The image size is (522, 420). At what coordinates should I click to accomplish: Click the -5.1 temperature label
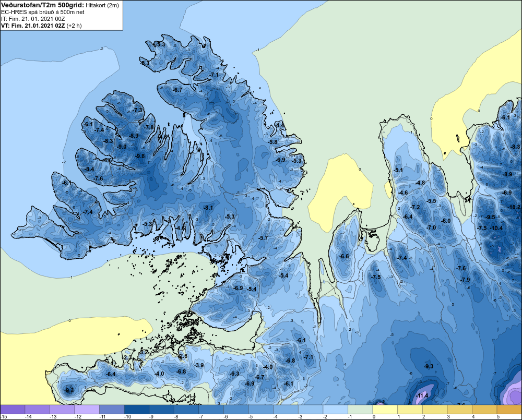(x=398, y=170)
